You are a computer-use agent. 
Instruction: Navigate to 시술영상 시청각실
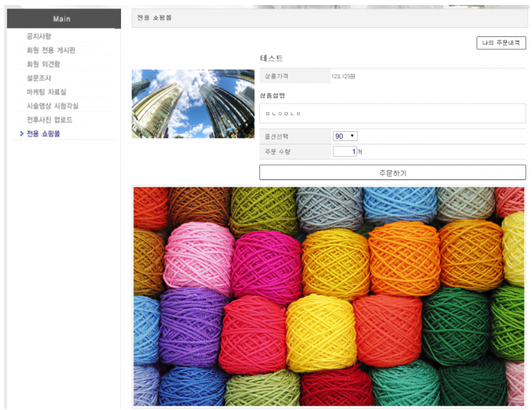[x=52, y=106]
